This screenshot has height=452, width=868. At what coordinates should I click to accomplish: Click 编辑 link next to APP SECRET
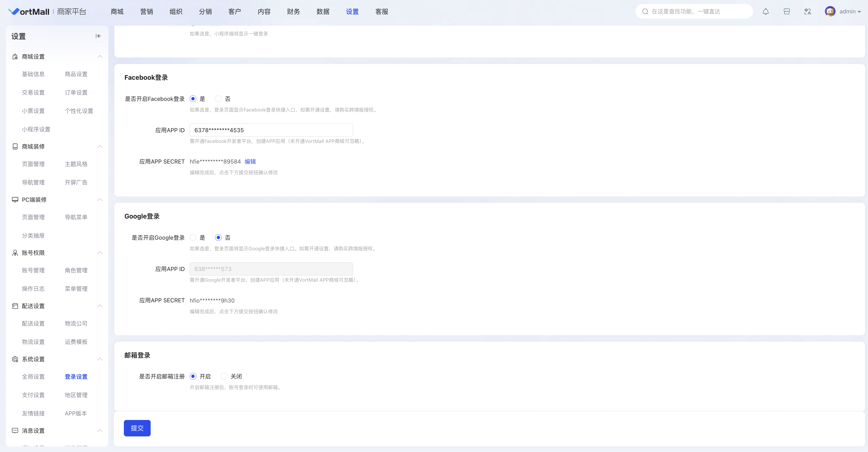(x=250, y=161)
